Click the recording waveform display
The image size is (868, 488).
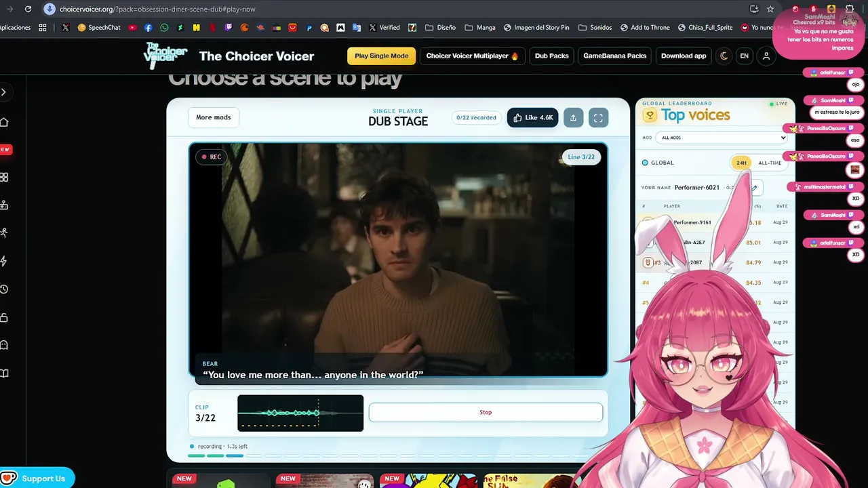point(300,413)
